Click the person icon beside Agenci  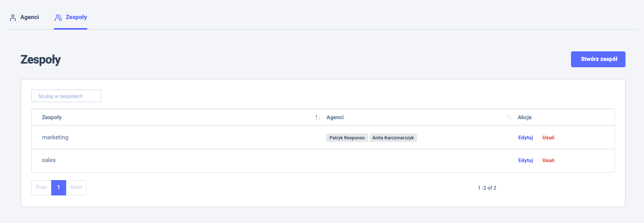[x=13, y=17]
